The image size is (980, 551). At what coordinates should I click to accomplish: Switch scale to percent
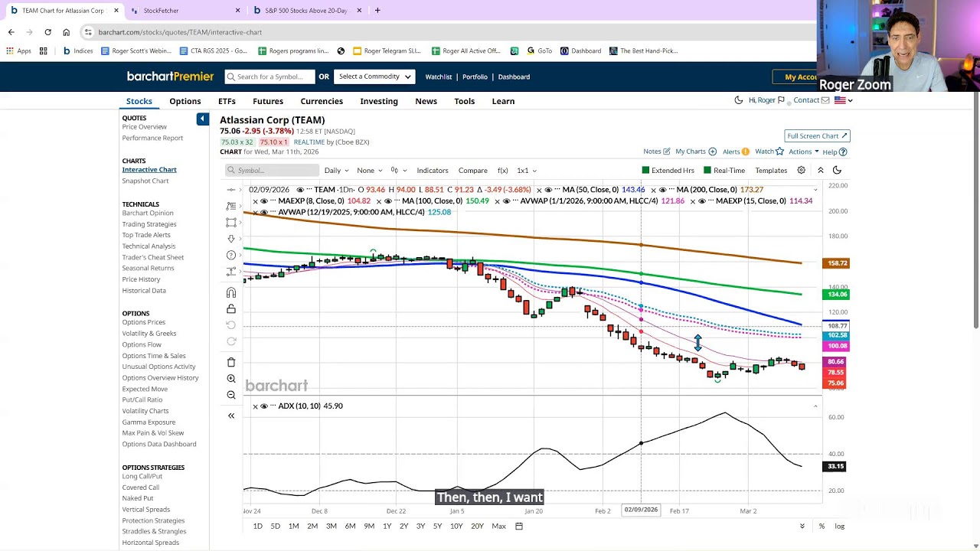pos(822,527)
